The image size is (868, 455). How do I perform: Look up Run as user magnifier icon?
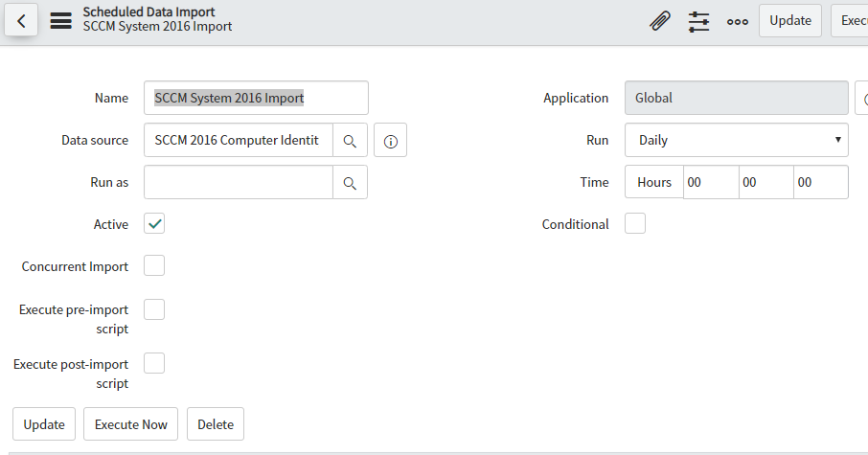point(350,183)
